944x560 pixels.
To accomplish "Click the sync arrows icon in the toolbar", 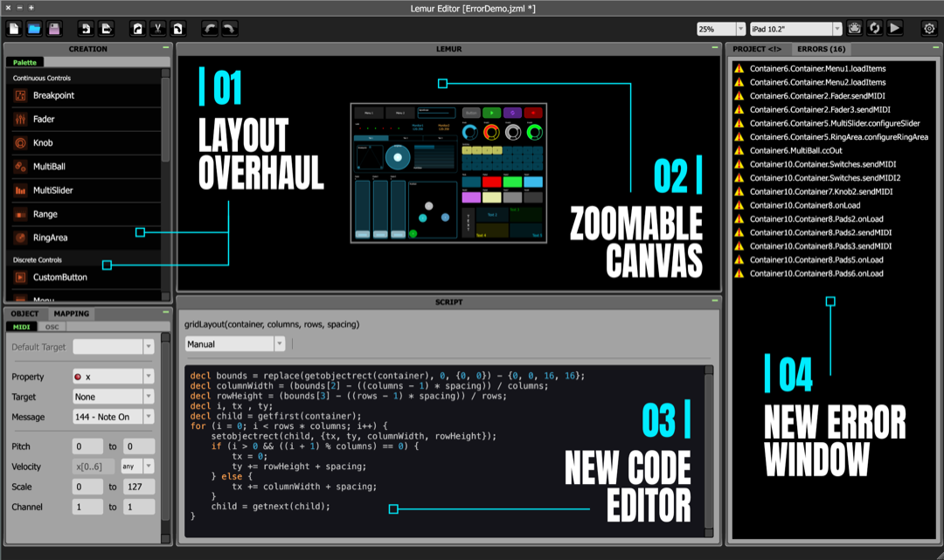I will click(x=874, y=28).
